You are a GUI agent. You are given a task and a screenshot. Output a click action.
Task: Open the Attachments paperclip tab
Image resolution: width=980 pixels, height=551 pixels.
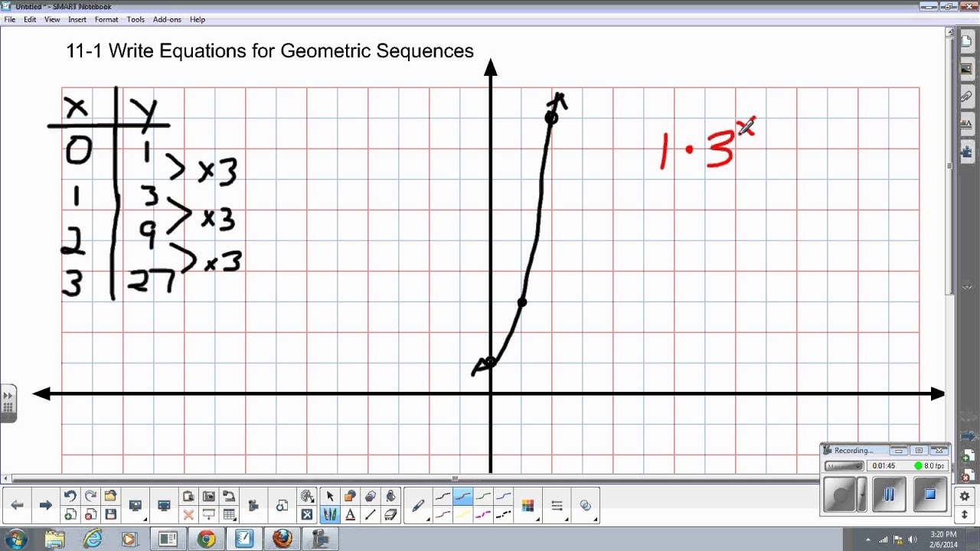click(966, 96)
